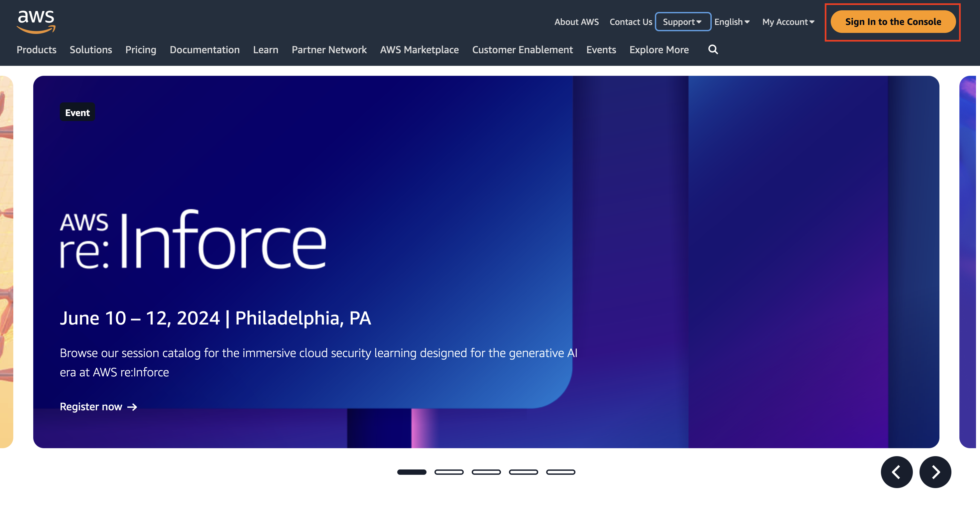Image resolution: width=980 pixels, height=520 pixels.
Task: Open the Contact Us page
Action: pos(631,22)
